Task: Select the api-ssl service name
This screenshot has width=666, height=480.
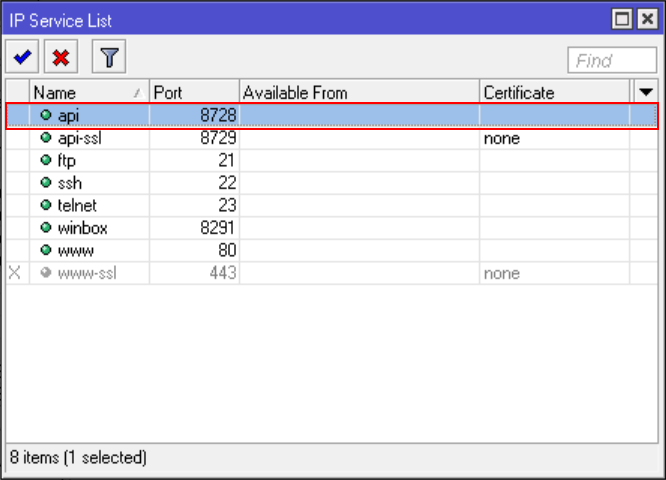Action: (x=80, y=138)
